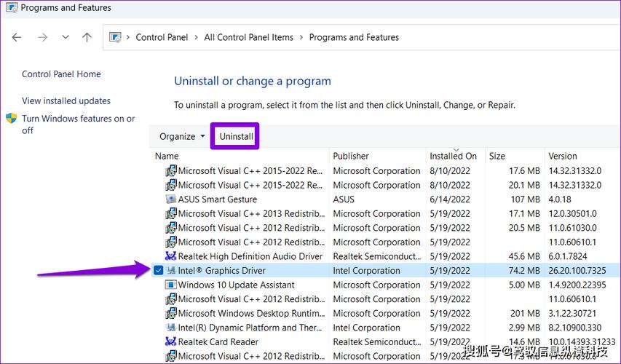Click the version 4.0.18 cell

click(560, 199)
